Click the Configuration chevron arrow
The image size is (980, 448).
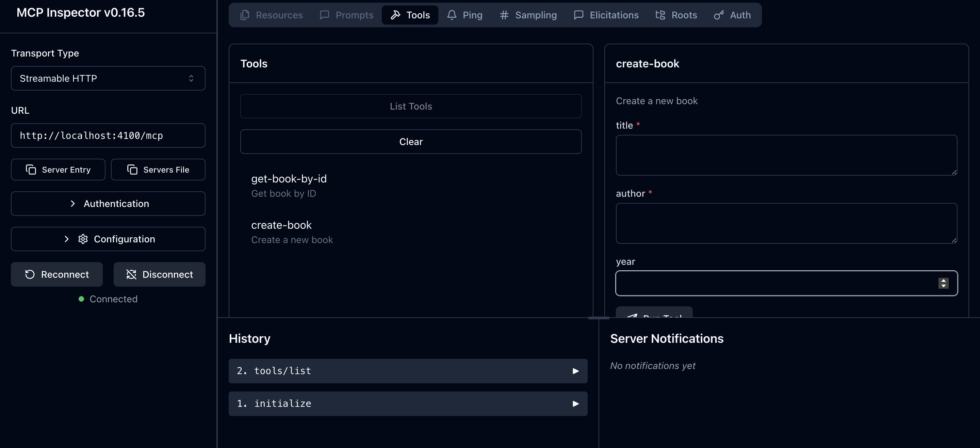click(67, 239)
